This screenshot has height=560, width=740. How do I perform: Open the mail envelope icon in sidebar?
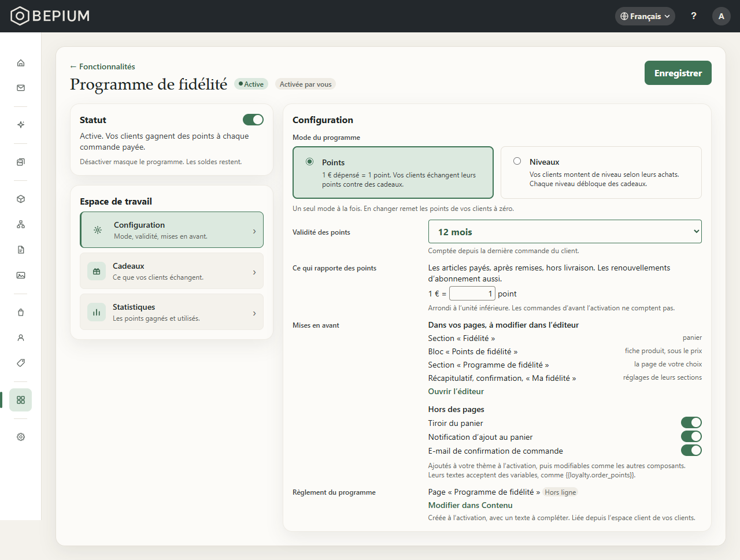[21, 88]
